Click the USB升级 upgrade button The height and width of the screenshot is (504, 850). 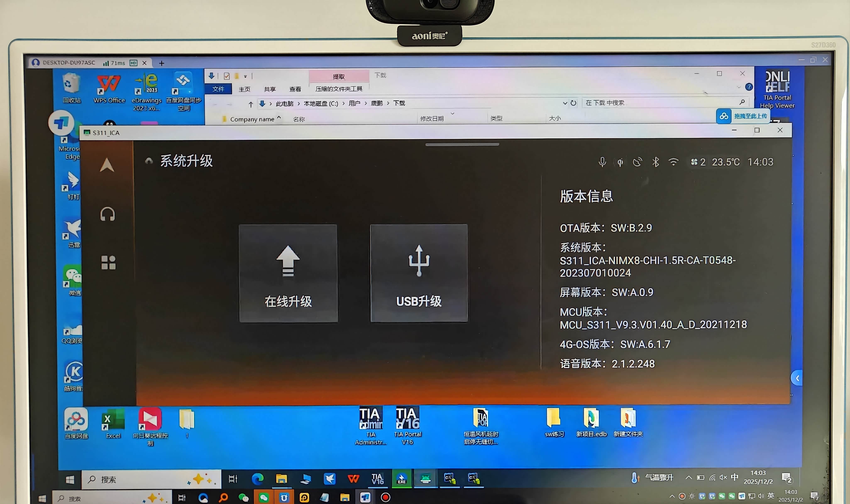(x=419, y=273)
